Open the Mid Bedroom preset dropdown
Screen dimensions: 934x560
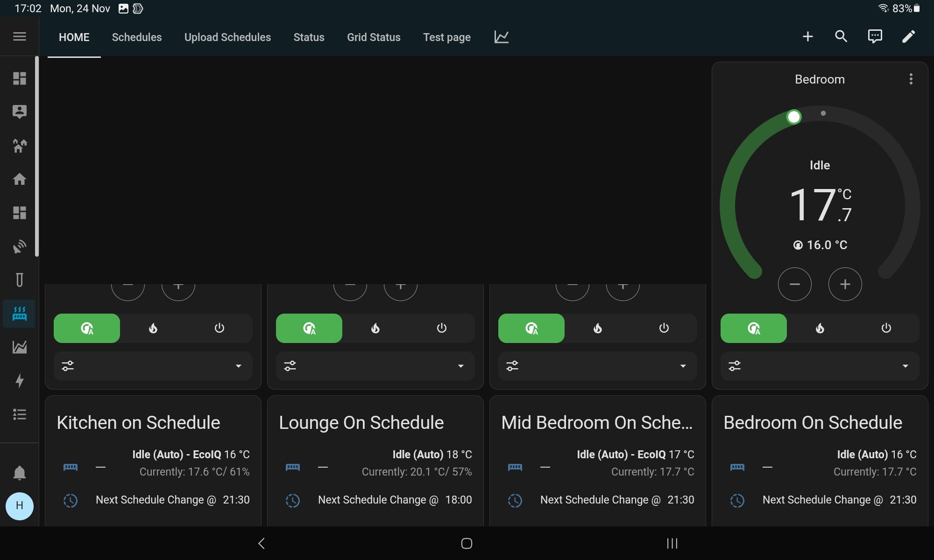(x=683, y=366)
